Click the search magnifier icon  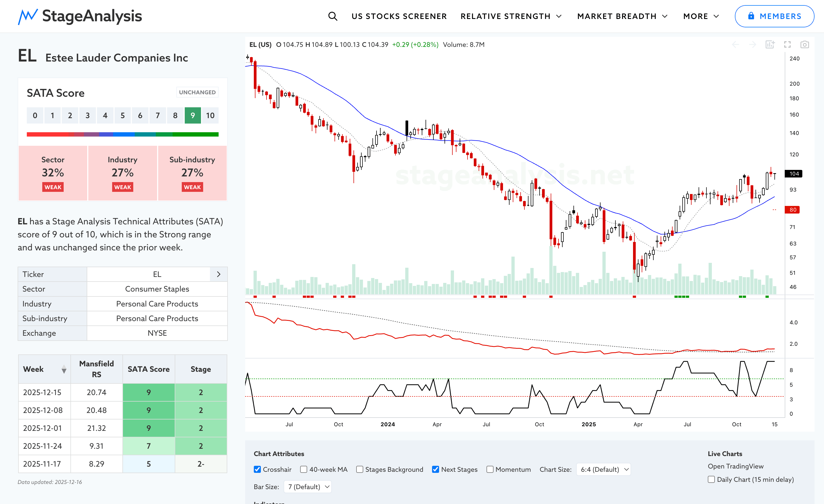[332, 16]
